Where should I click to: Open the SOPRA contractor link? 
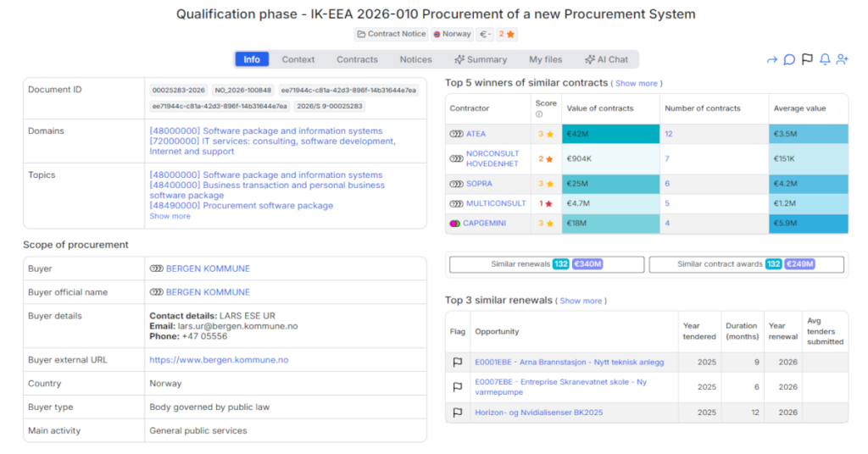click(479, 184)
